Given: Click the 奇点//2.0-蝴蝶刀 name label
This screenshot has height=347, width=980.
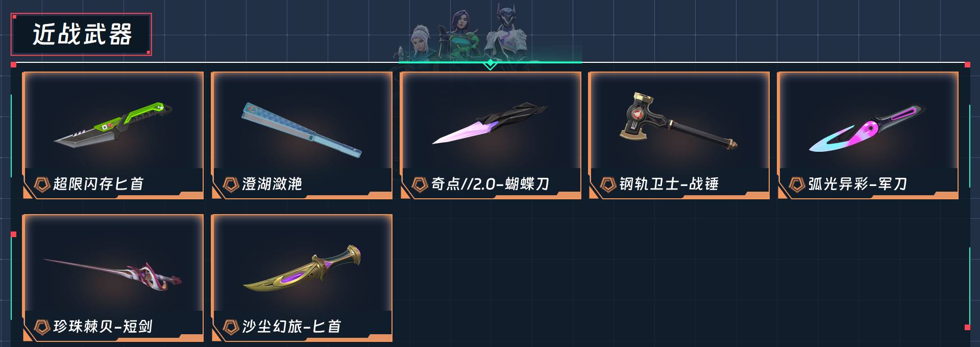Looking at the screenshot, I should point(490,184).
